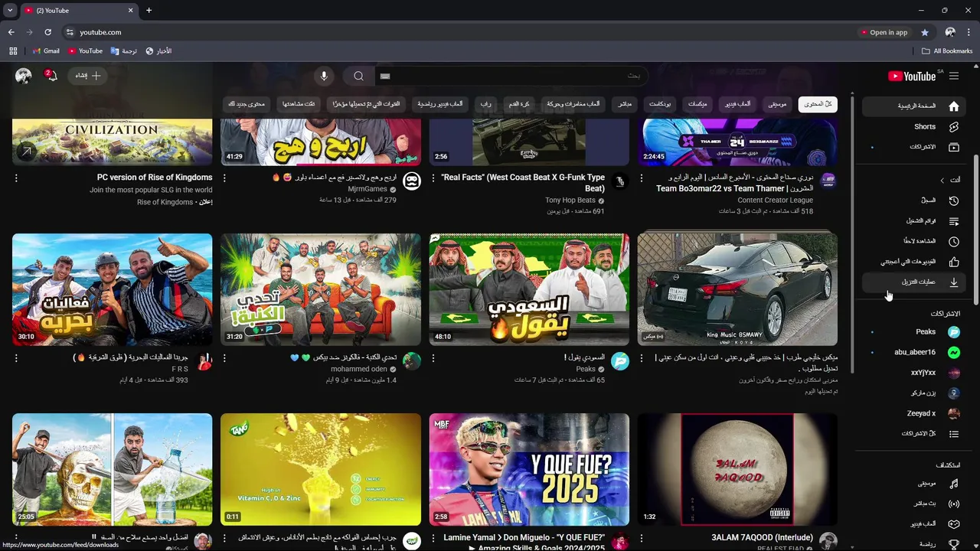Click the browser address bar showing youtube.com
Viewport: 980px width, 551px height.
pyautogui.click(x=459, y=32)
